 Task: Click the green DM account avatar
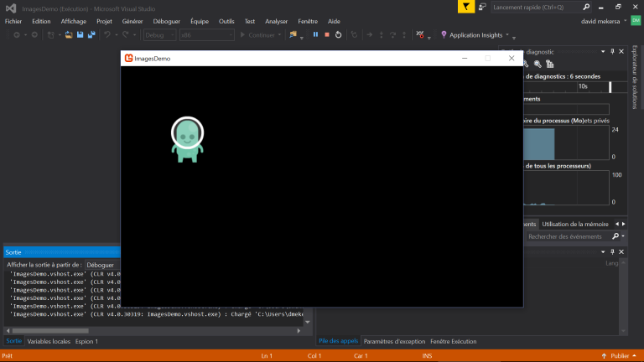click(x=636, y=20)
